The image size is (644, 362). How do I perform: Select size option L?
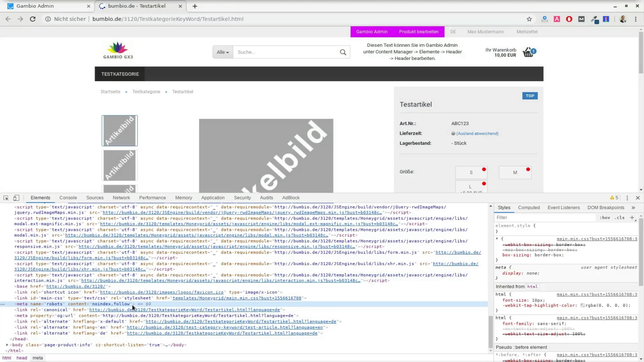point(471,187)
